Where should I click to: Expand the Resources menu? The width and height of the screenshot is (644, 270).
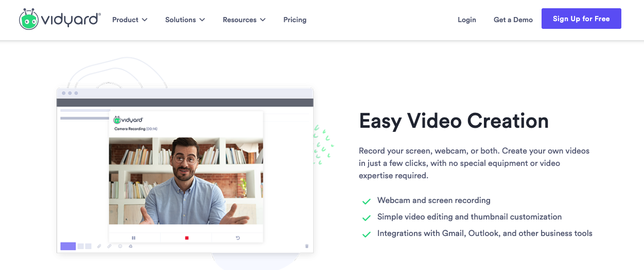click(x=244, y=20)
